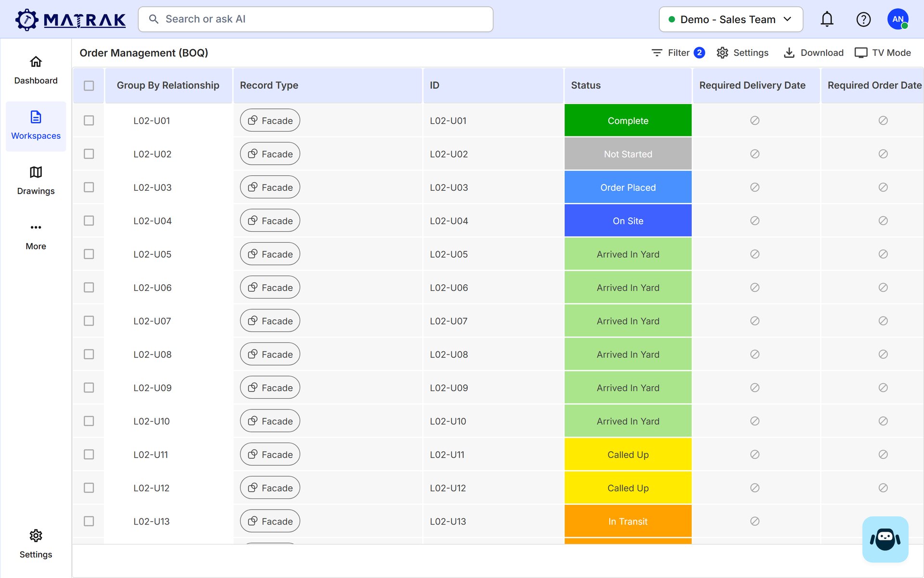Screen dimensions: 924x578
Task: Check the L02-U03 row checkbox
Action: [89, 187]
